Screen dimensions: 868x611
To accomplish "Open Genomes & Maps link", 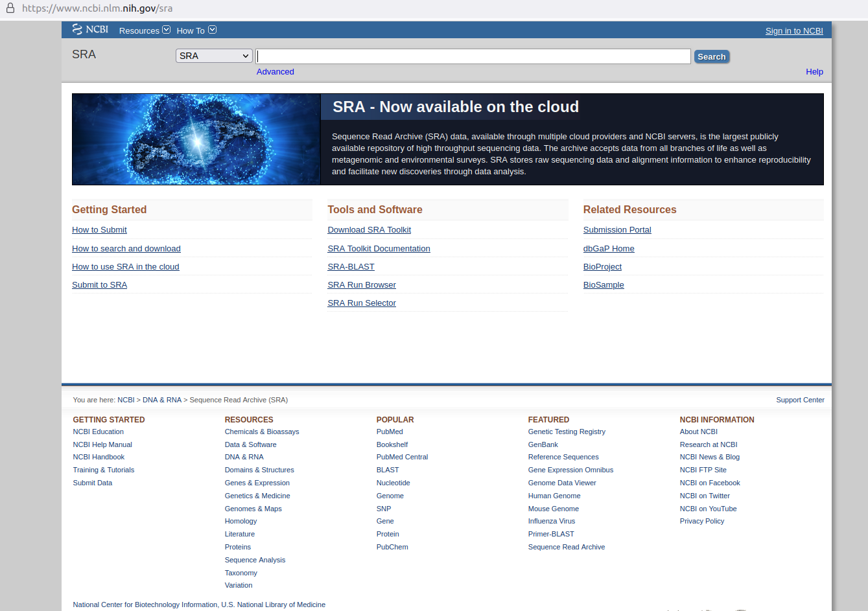I will click(x=253, y=509).
